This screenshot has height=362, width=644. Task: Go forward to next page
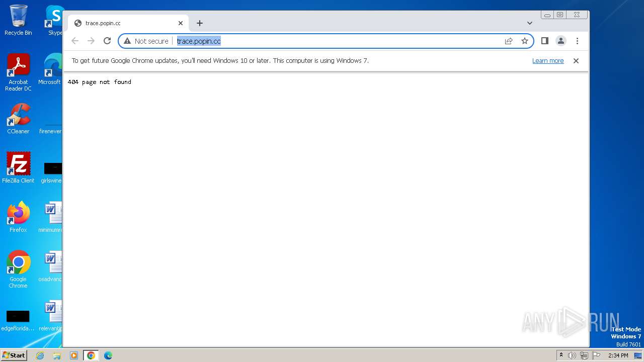click(91, 41)
